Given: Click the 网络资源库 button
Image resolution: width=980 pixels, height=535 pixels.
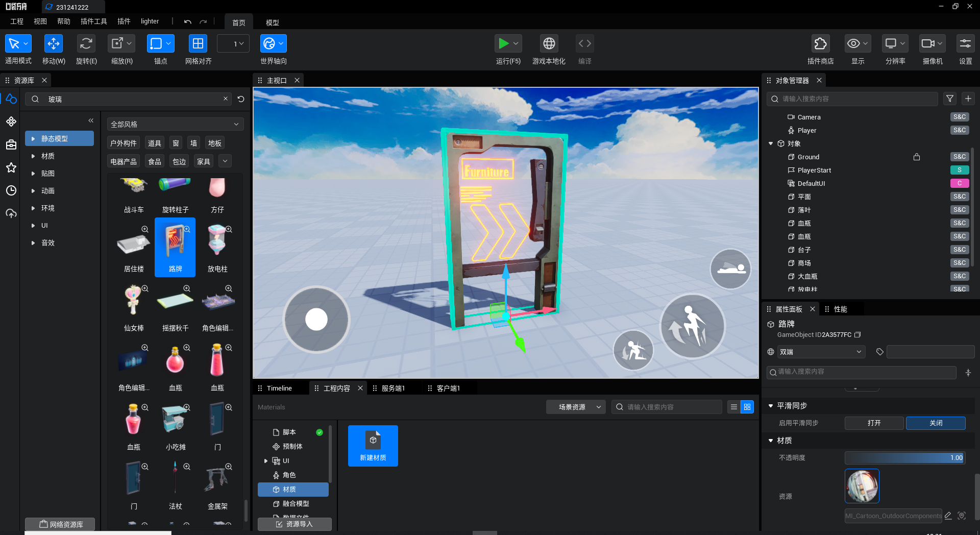Looking at the screenshot, I should point(60,524).
